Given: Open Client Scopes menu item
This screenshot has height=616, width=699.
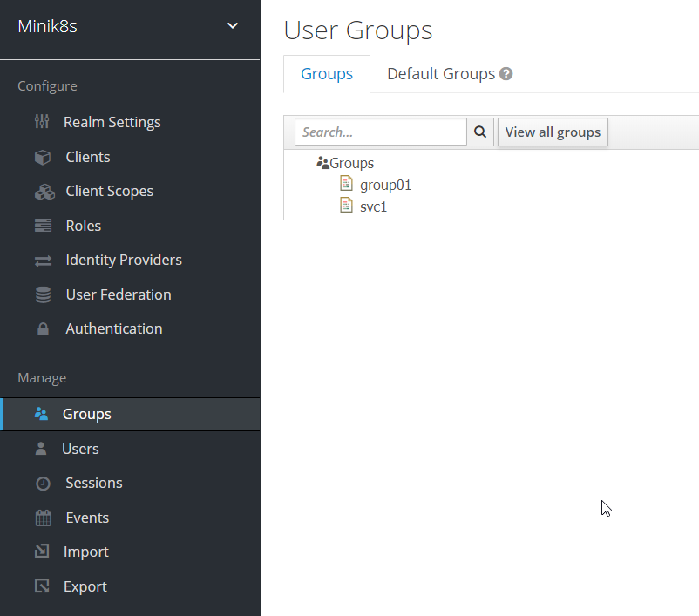Looking at the screenshot, I should click(x=110, y=191).
